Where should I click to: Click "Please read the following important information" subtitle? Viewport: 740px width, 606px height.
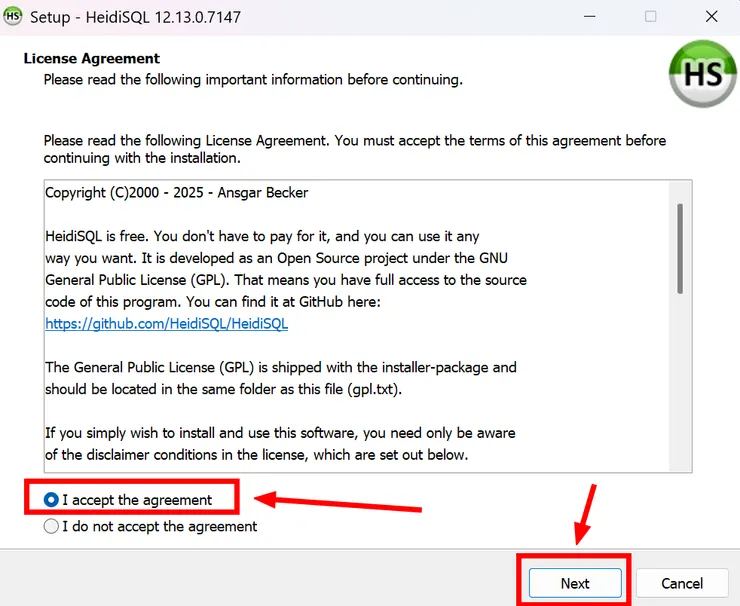253,79
